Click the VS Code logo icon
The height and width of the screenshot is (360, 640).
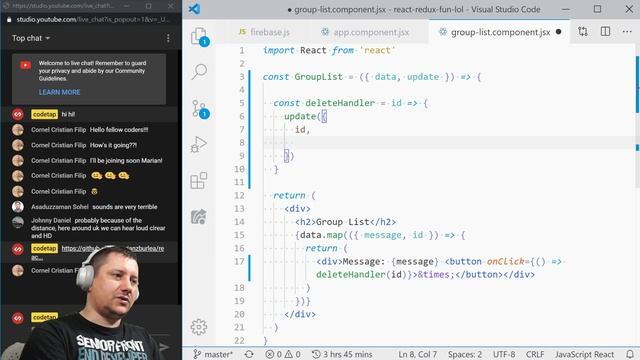[x=194, y=9]
